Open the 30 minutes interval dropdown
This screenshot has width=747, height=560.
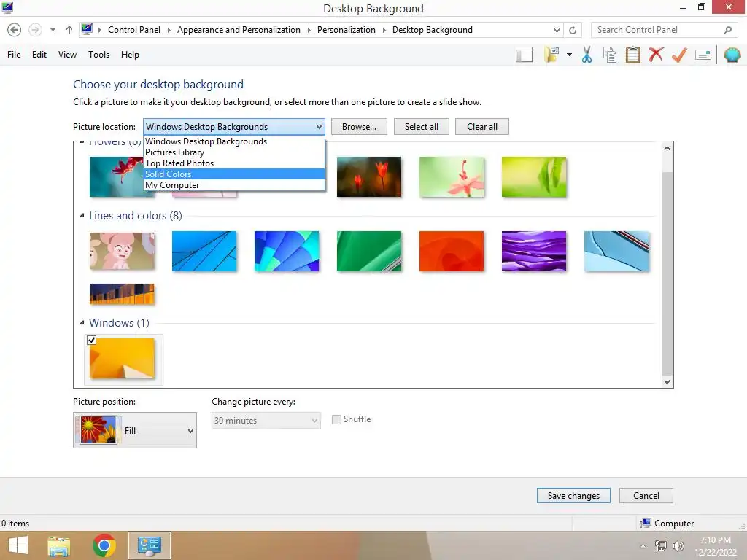click(266, 421)
